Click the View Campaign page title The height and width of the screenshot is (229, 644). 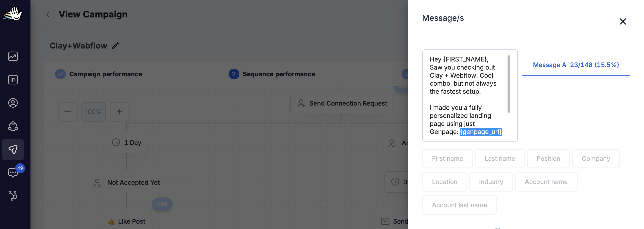(93, 15)
